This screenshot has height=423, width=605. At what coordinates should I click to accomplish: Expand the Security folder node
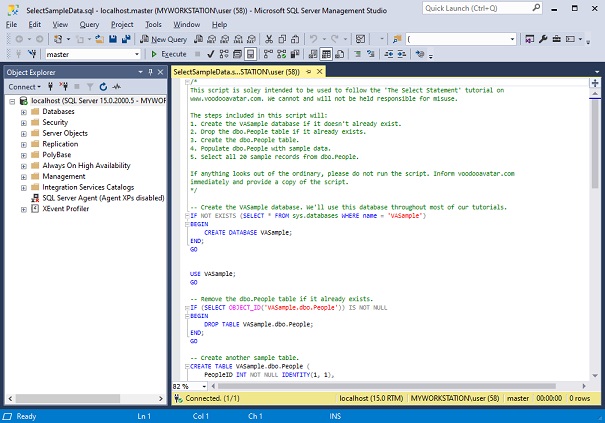[23, 122]
